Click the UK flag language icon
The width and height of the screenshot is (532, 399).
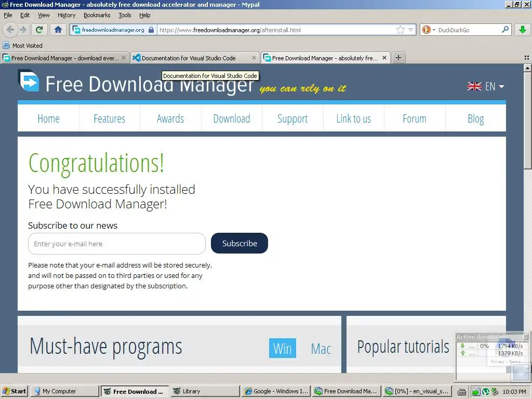(474, 87)
